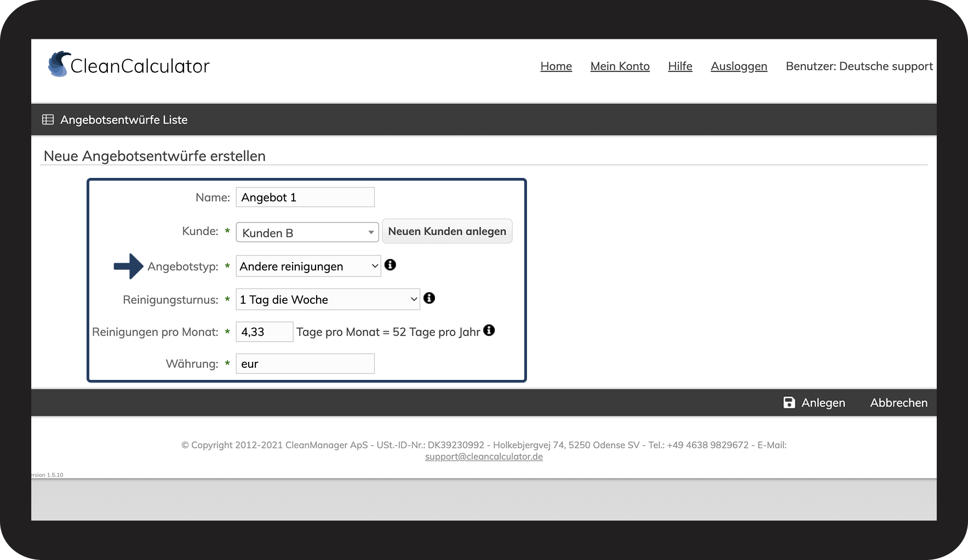968x560 pixels.
Task: Cancel with the Abbrechen button
Action: point(898,403)
